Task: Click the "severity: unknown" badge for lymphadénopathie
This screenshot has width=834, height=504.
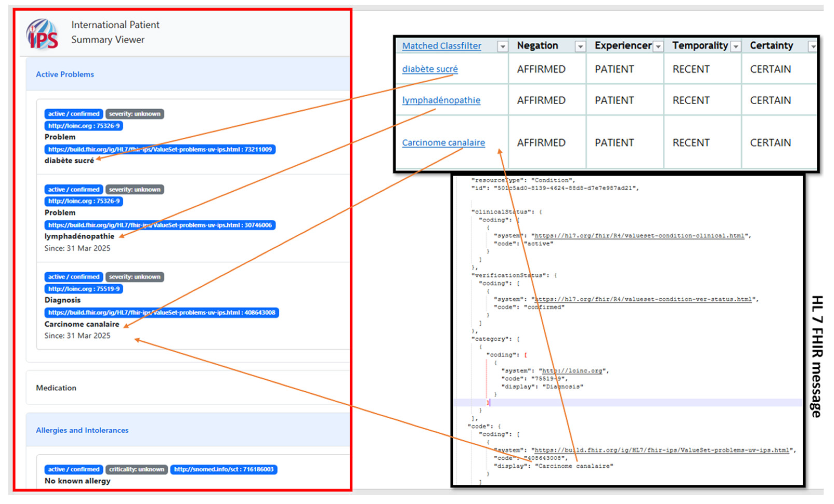Action: click(135, 190)
